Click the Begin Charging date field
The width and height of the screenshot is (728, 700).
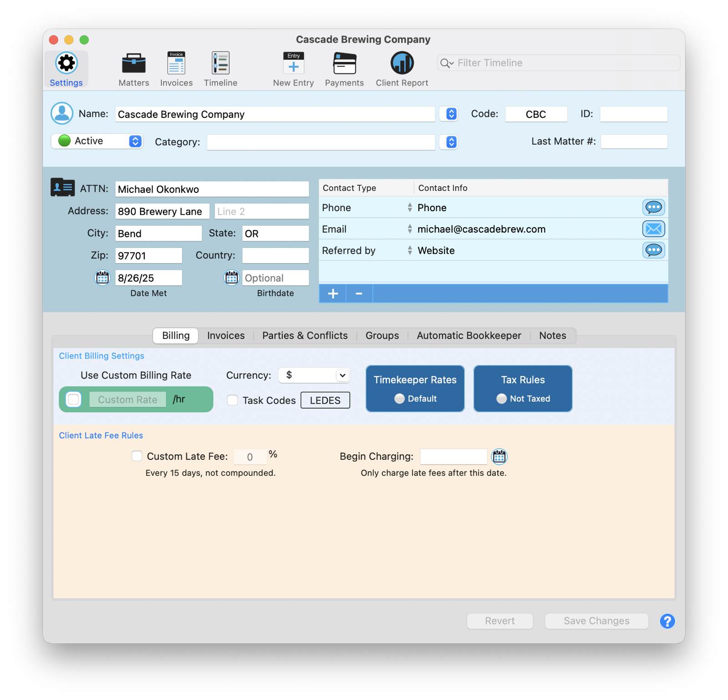[x=454, y=457]
